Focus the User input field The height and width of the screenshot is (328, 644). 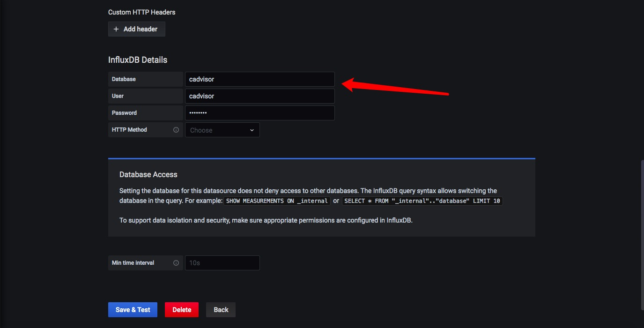pos(260,96)
